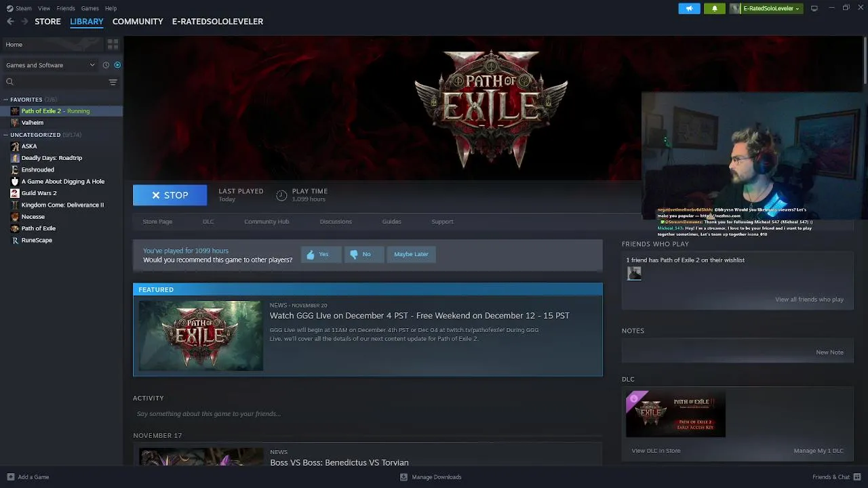Click the page vertical scrollbar
Viewport: 868px width, 488px height.
coord(864,61)
